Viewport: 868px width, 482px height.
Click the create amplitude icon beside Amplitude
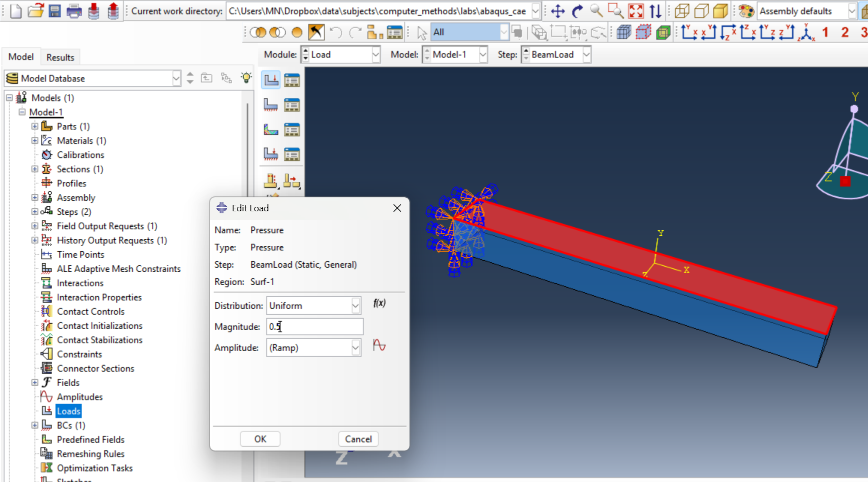coord(379,346)
